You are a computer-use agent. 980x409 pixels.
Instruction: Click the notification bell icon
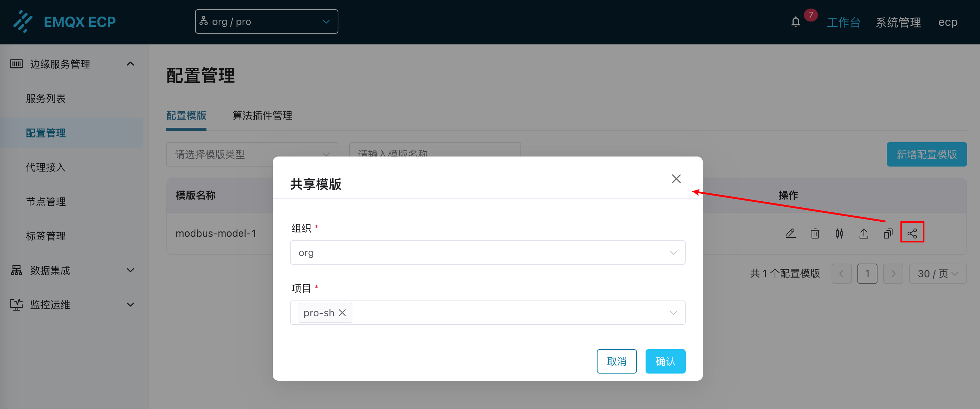795,22
